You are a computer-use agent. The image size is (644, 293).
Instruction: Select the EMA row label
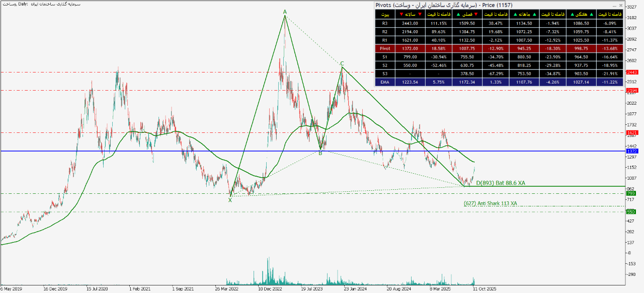coord(385,82)
